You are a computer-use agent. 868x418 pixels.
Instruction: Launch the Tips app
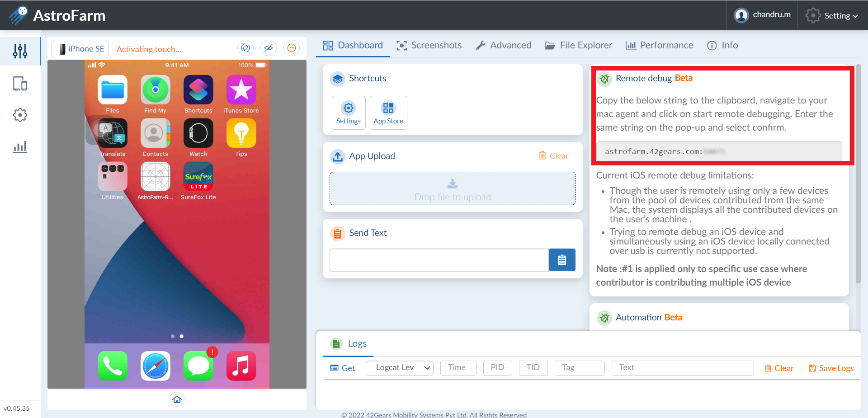tap(241, 133)
